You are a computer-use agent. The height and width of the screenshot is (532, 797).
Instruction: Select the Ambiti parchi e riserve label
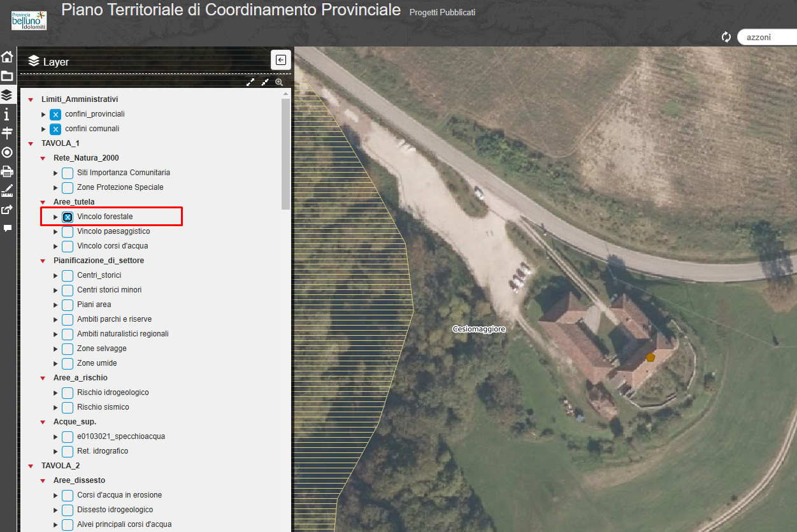(x=115, y=319)
